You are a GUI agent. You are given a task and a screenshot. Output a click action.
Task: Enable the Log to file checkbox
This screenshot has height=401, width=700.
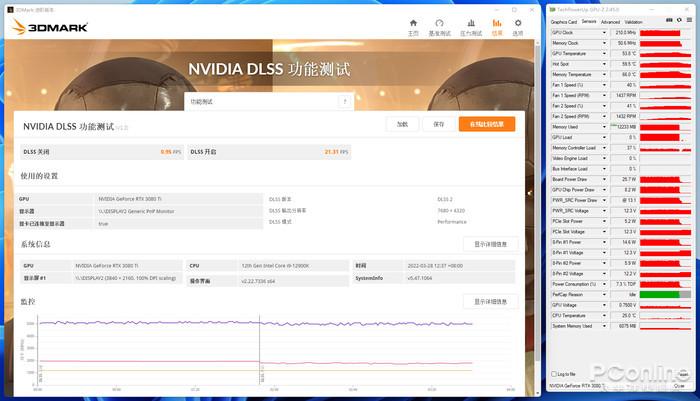click(x=554, y=374)
